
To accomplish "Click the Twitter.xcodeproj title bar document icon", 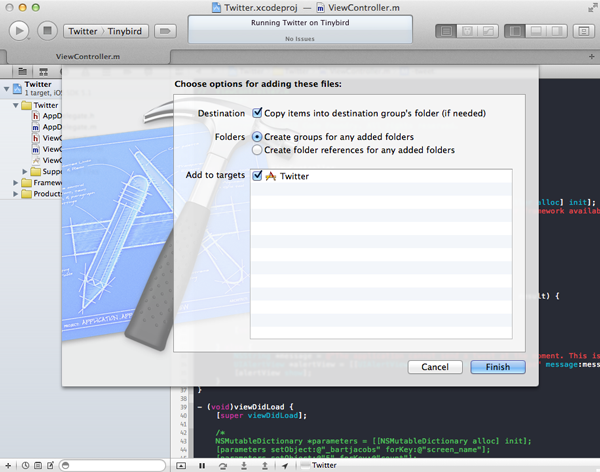I will [217, 7].
